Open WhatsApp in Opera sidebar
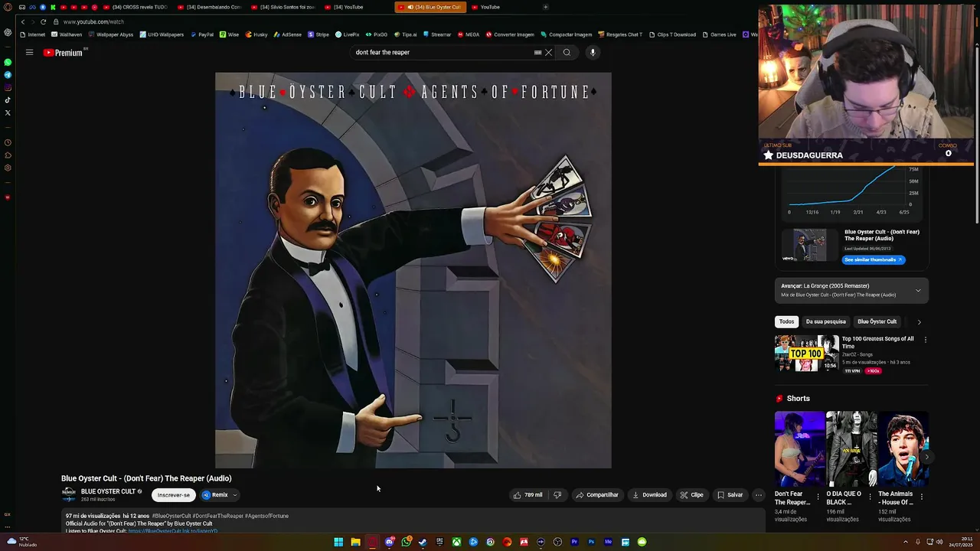 point(8,62)
